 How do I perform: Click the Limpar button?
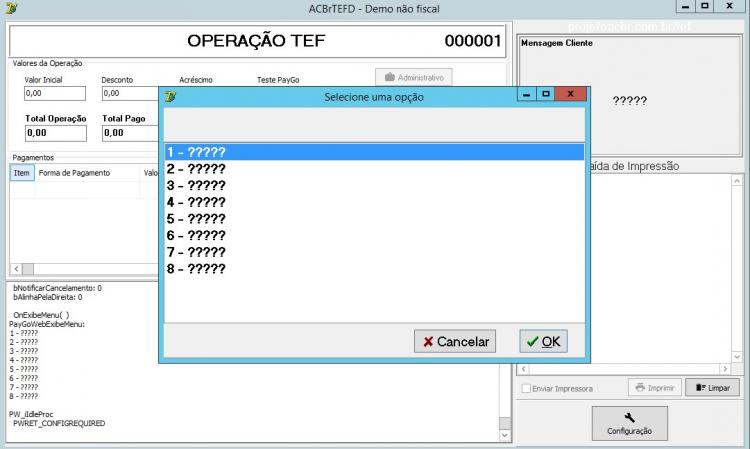(713, 387)
